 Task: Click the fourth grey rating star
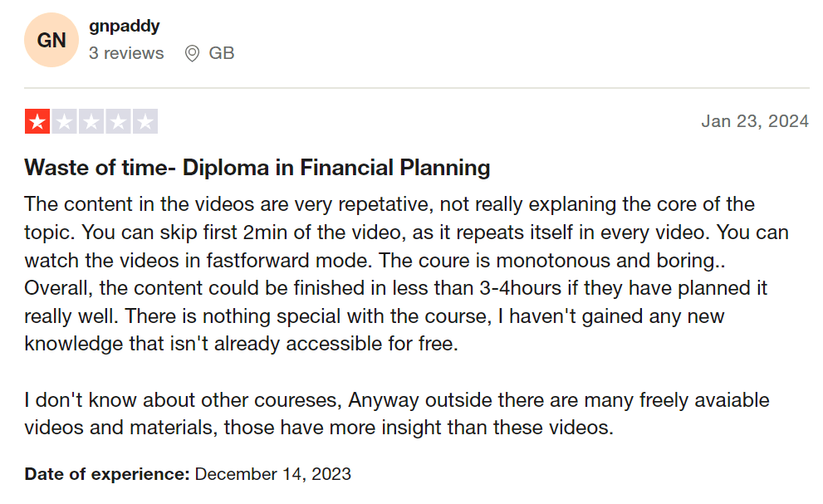coord(118,122)
